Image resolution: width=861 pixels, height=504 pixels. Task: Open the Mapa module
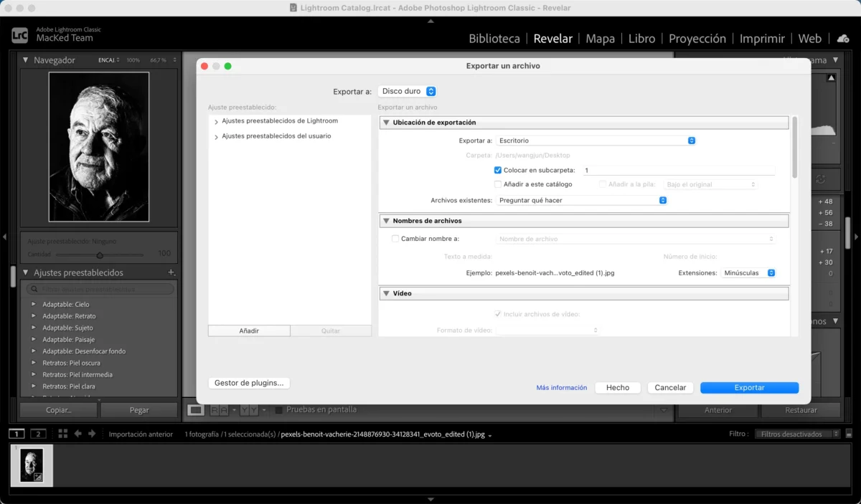coord(600,39)
